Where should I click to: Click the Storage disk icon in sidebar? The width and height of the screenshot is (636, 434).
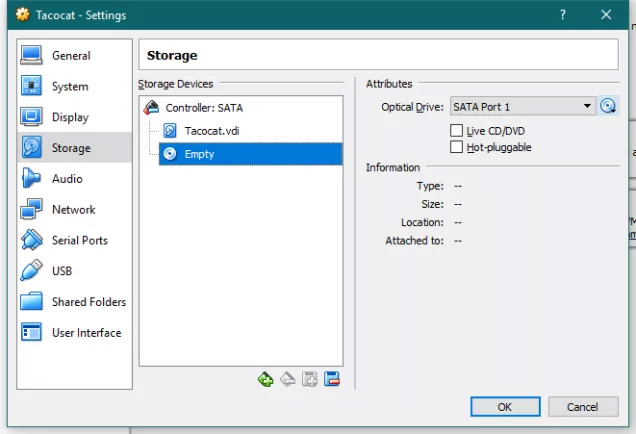tap(31, 147)
